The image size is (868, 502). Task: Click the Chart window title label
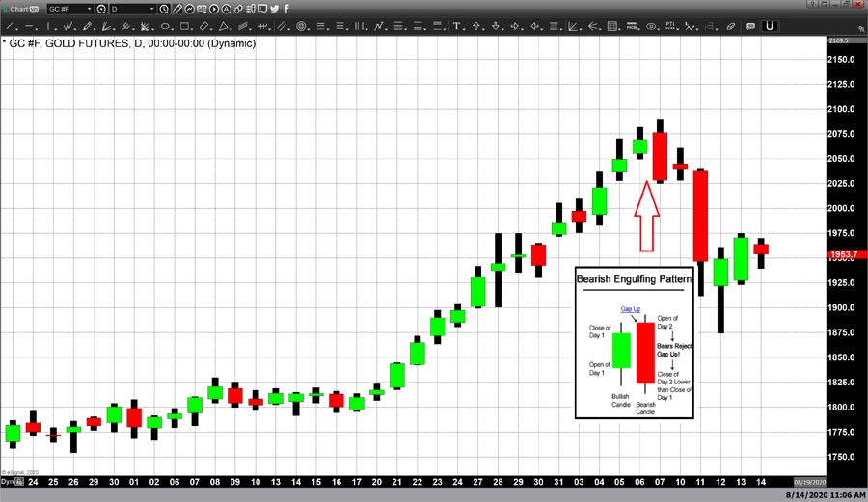[x=19, y=9]
